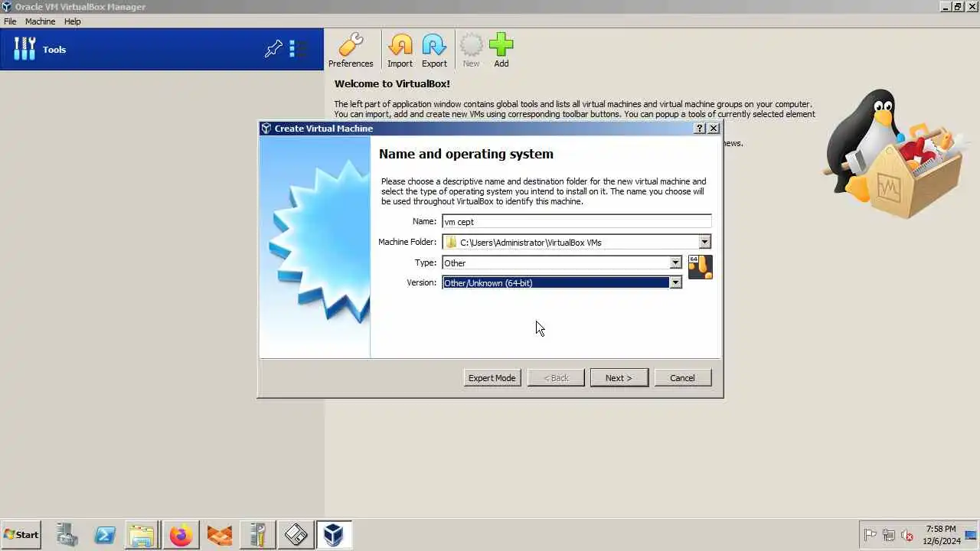This screenshot has width=980, height=551.
Task: Launch PowerShell from the taskbar
Action: [x=105, y=535]
